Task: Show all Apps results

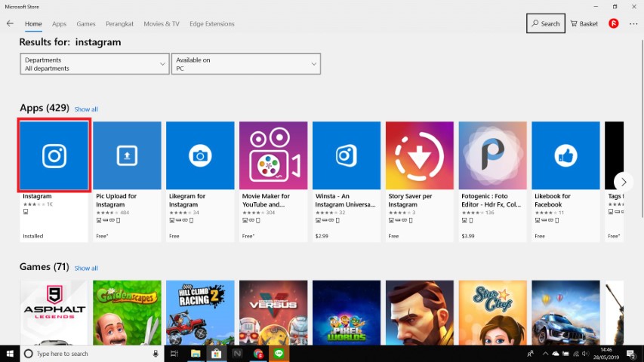Action: pyautogui.click(x=86, y=109)
